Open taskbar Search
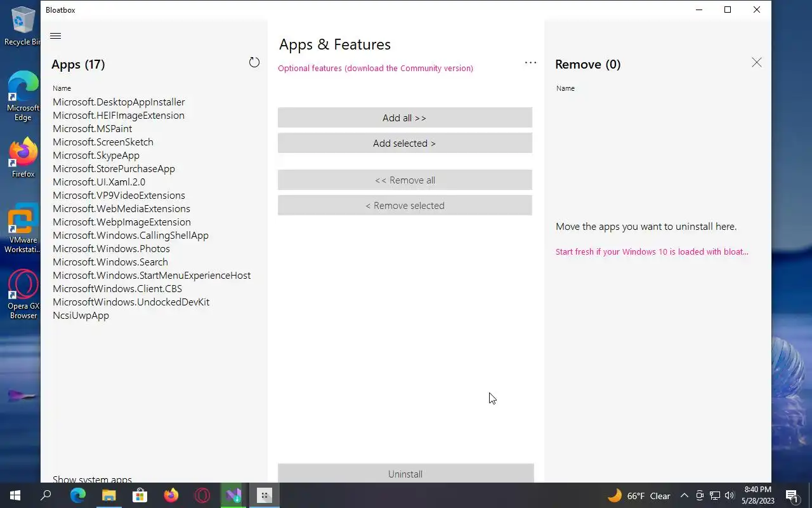Image resolution: width=812 pixels, height=508 pixels. coord(46,495)
